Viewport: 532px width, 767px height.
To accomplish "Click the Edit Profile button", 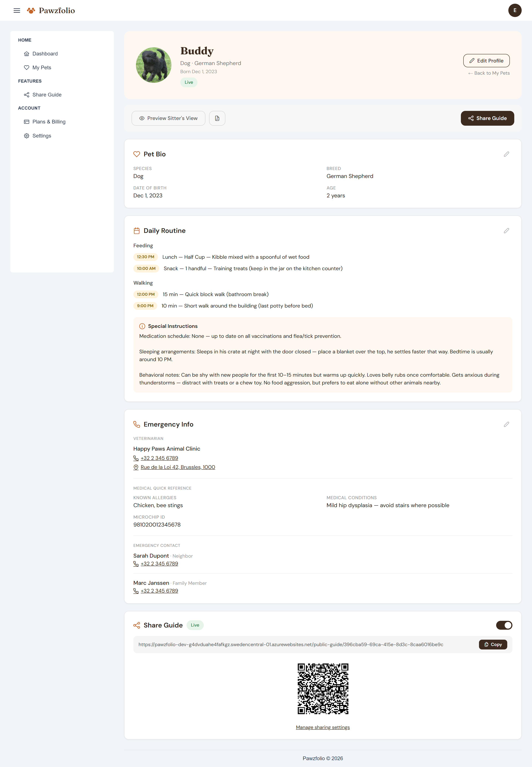I will click(486, 61).
